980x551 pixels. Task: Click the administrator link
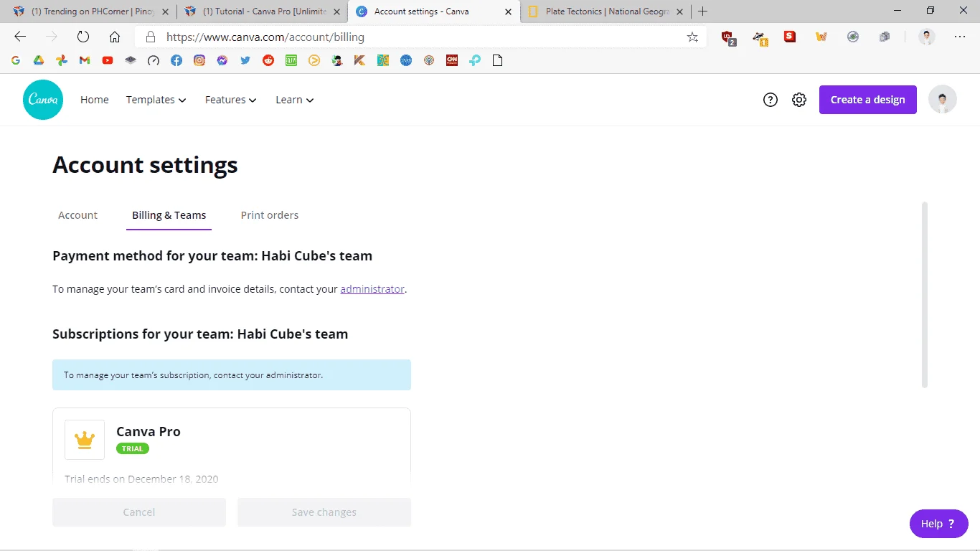[x=372, y=289]
